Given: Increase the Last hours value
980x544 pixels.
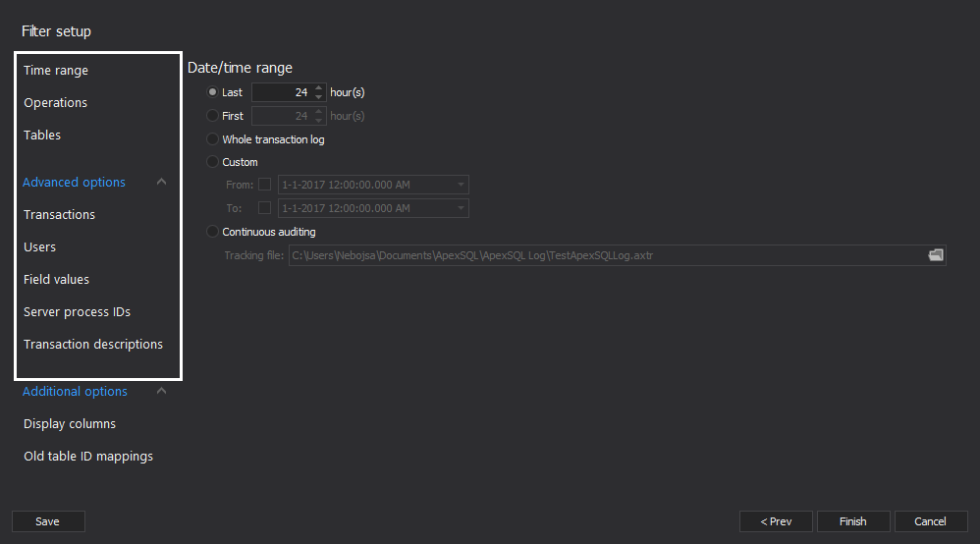Looking at the screenshot, I should (319, 88).
